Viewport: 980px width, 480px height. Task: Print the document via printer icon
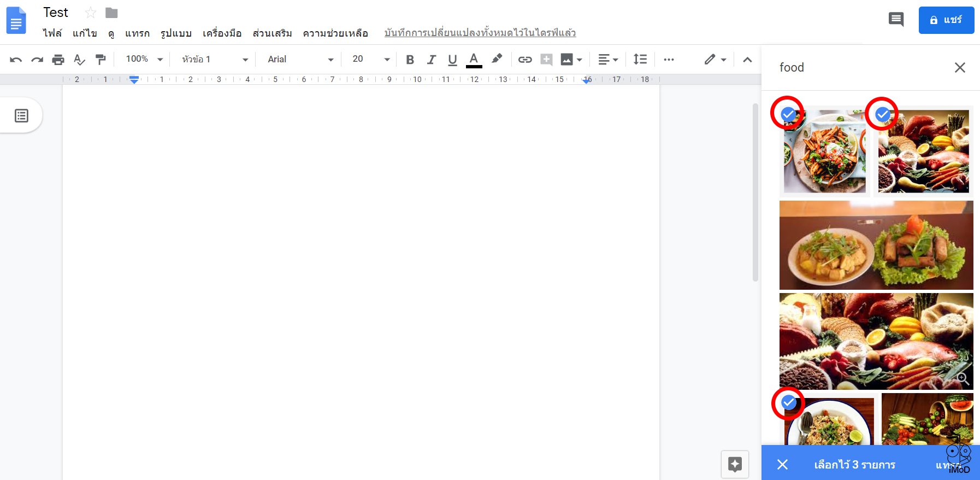coord(58,59)
